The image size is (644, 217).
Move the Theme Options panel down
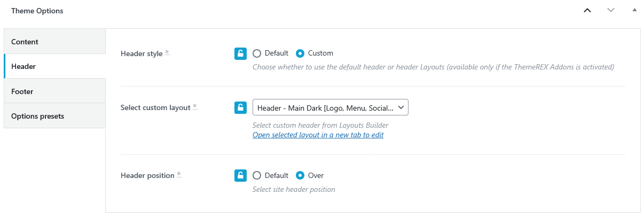coord(611,11)
